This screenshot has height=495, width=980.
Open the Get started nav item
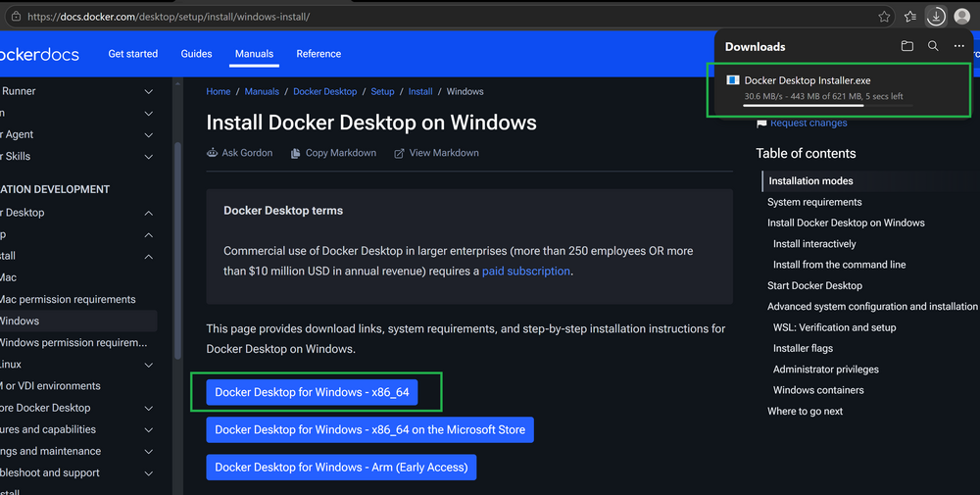click(132, 54)
